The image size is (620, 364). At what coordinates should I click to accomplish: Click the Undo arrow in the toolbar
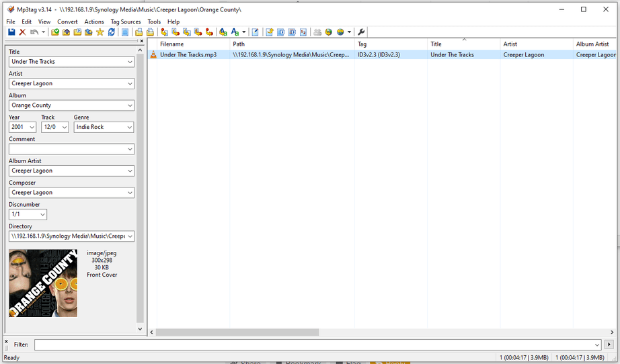(34, 32)
